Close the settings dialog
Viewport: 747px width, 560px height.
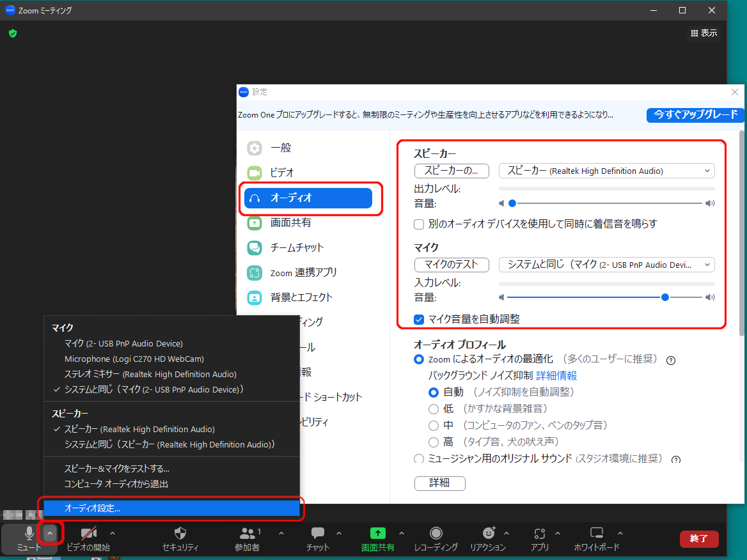(x=735, y=92)
